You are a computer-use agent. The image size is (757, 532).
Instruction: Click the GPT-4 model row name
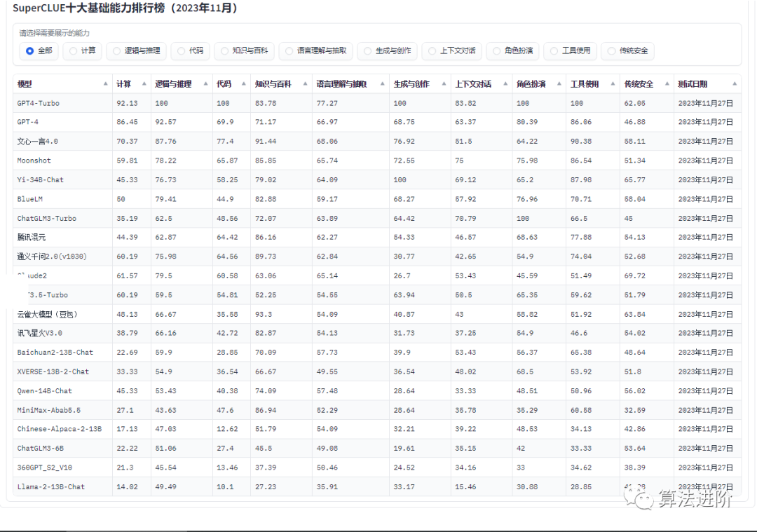click(27, 122)
